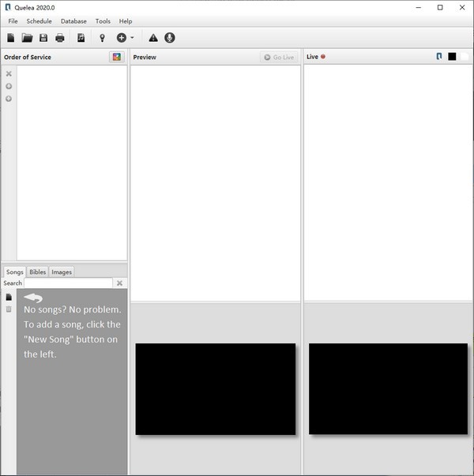
Task: Click the microphone record icon
Action: 170,38
